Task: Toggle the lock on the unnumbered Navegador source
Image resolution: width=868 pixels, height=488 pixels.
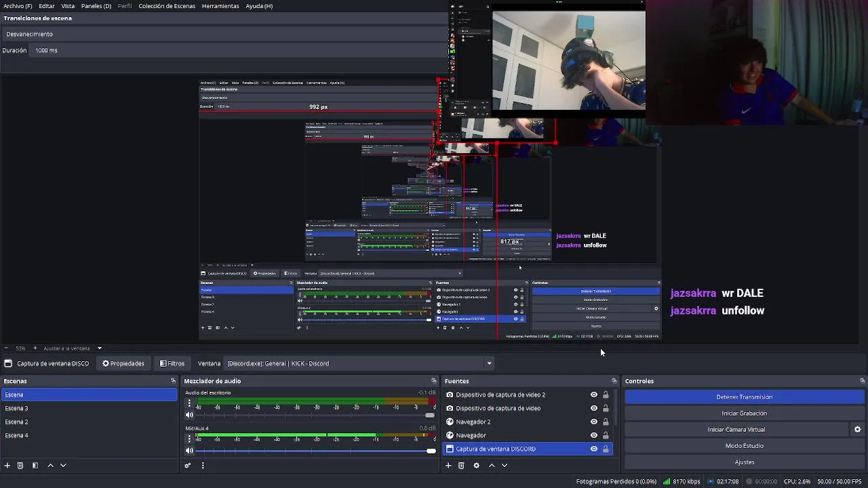Action: [606, 435]
